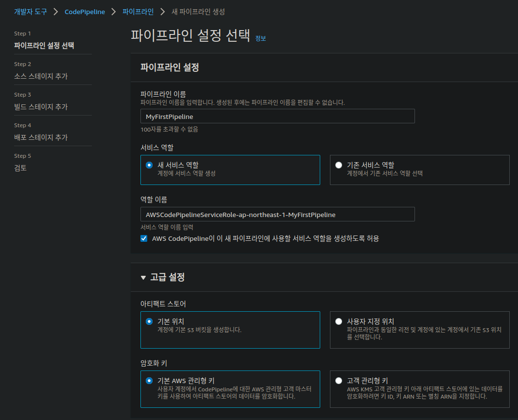Image resolution: width=518 pixels, height=420 pixels.
Task: Select Step 4 배포 스테이지 추가 in sidebar
Action: tap(41, 137)
